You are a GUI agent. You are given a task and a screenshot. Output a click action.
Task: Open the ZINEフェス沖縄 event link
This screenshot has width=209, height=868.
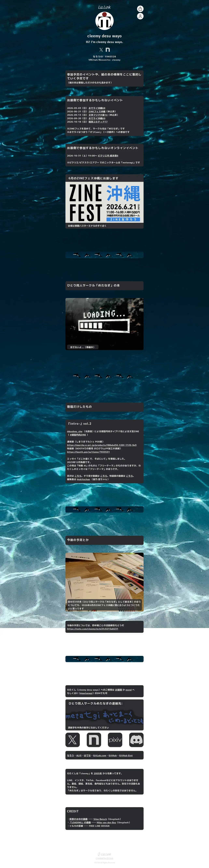click(x=97, y=112)
